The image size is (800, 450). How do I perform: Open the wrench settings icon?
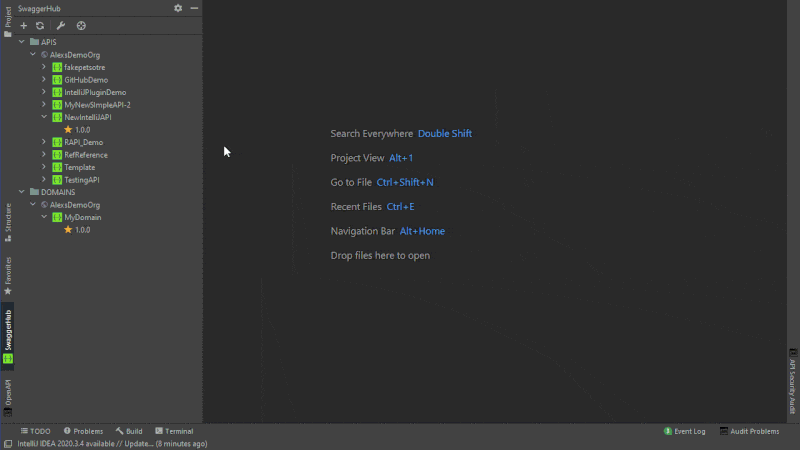[x=61, y=26]
